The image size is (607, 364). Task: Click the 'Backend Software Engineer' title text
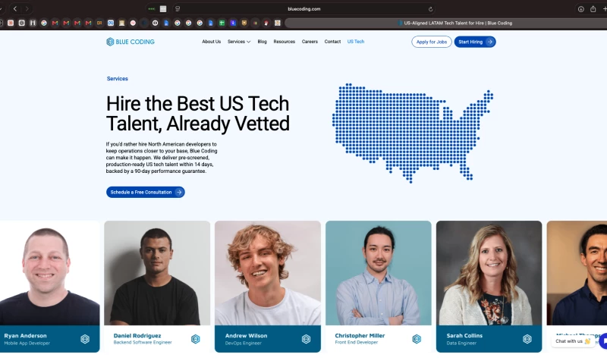[x=143, y=343]
